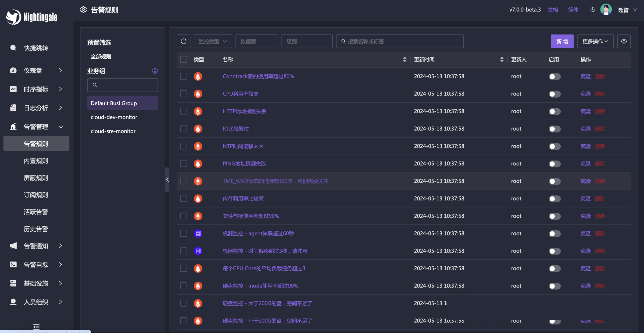
Task: Toggle dark mode moon icon
Action: click(593, 10)
